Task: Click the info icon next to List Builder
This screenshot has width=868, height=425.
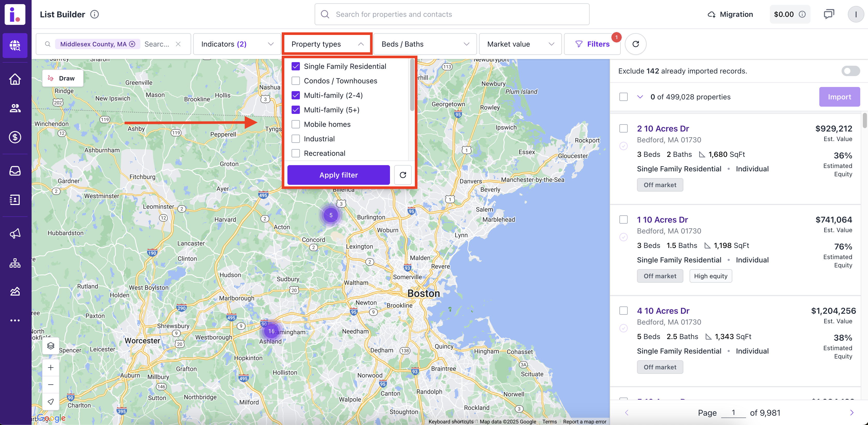Action: pyautogui.click(x=95, y=14)
